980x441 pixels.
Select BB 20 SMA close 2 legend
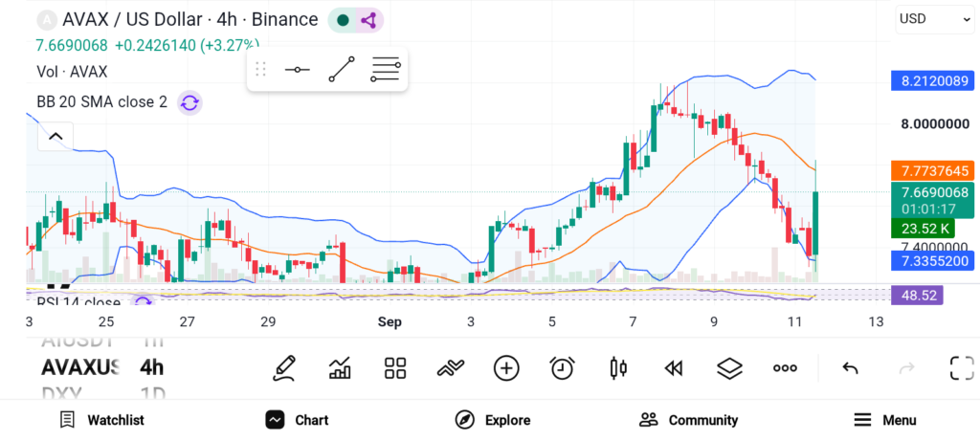pyautogui.click(x=101, y=101)
